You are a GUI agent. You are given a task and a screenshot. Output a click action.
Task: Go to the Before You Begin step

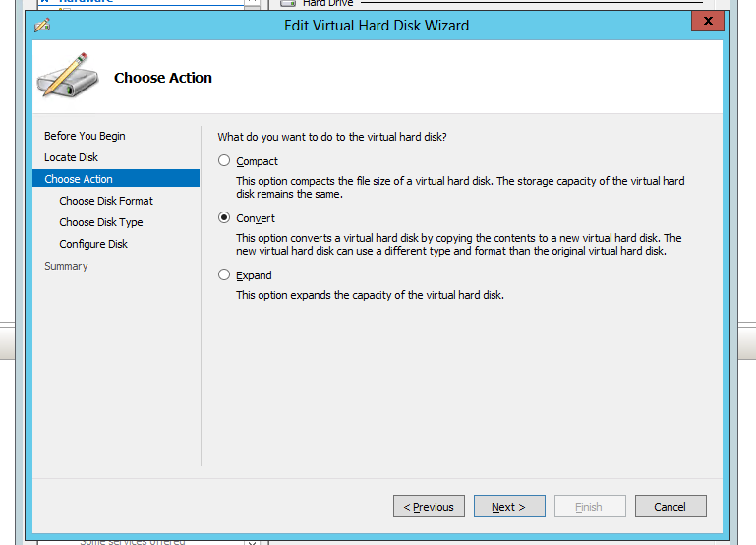click(x=85, y=136)
